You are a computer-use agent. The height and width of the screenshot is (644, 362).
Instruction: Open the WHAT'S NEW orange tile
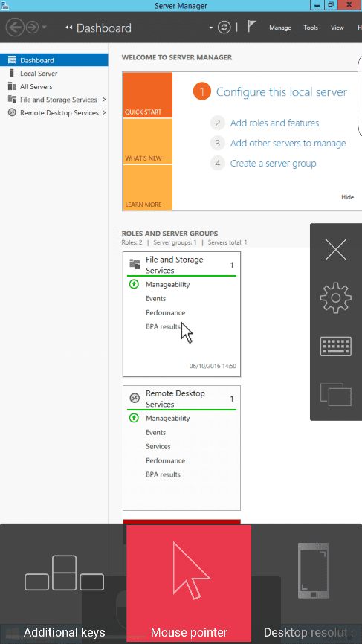click(148, 141)
